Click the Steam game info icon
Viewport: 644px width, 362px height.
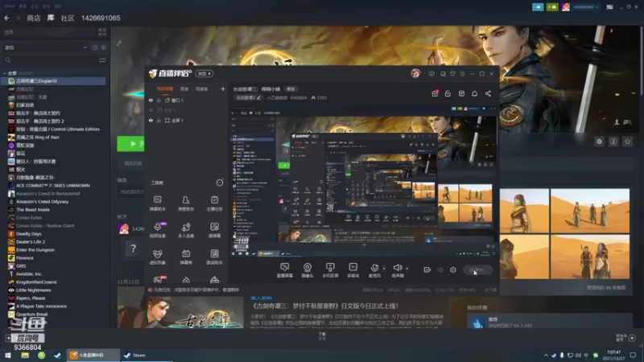click(613, 142)
